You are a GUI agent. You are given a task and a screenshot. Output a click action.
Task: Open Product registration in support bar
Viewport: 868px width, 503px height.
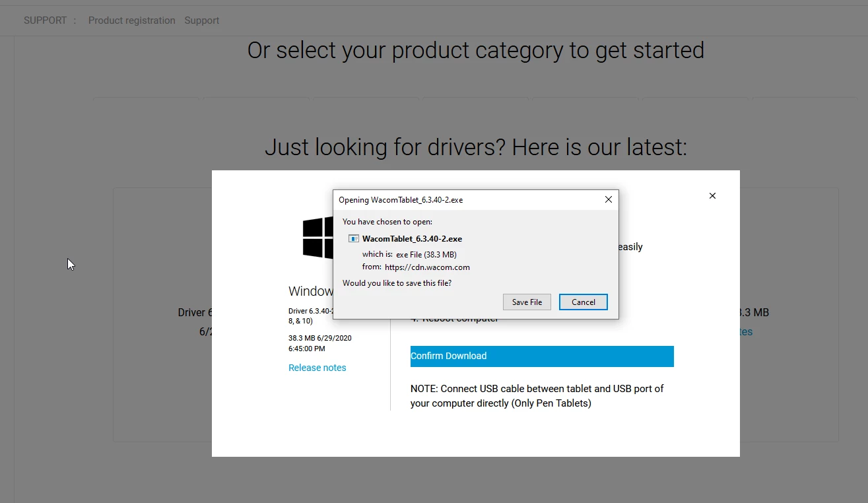pyautogui.click(x=131, y=20)
